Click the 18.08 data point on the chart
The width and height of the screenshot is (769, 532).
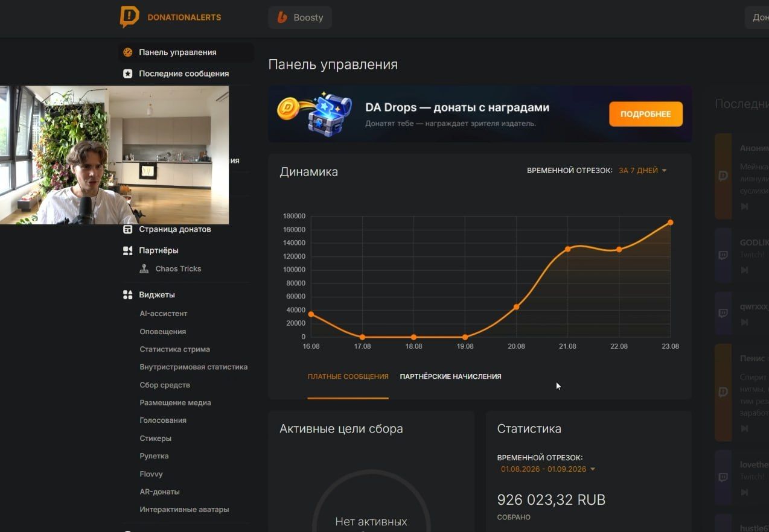[413, 337]
